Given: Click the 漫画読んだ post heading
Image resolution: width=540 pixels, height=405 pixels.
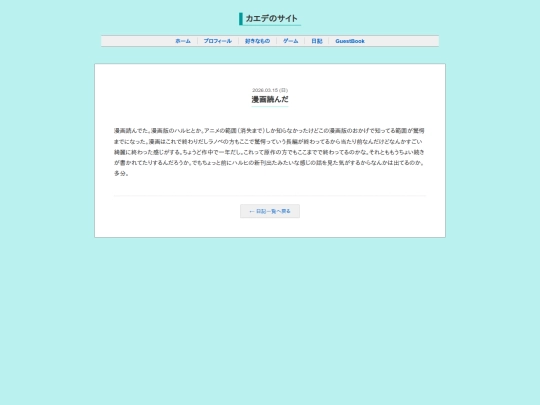Looking at the screenshot, I should [x=270, y=100].
